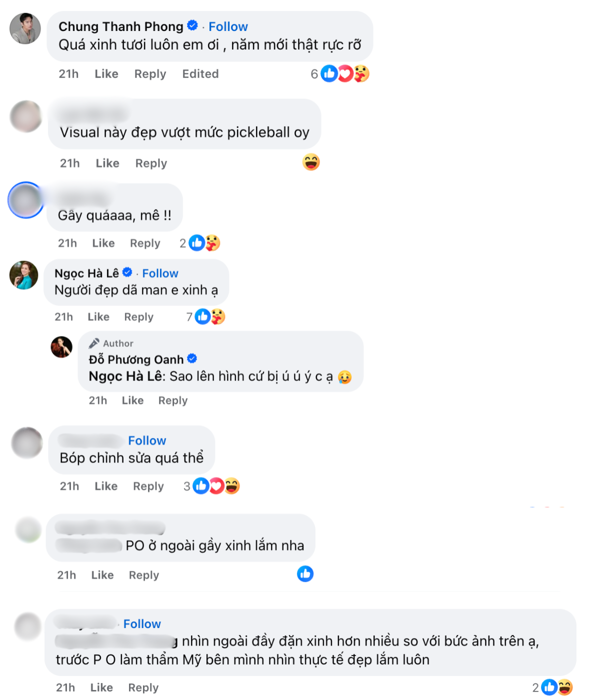Like Chung Thanh Phong's comment
Screen dimensions: 600x700
point(106,74)
